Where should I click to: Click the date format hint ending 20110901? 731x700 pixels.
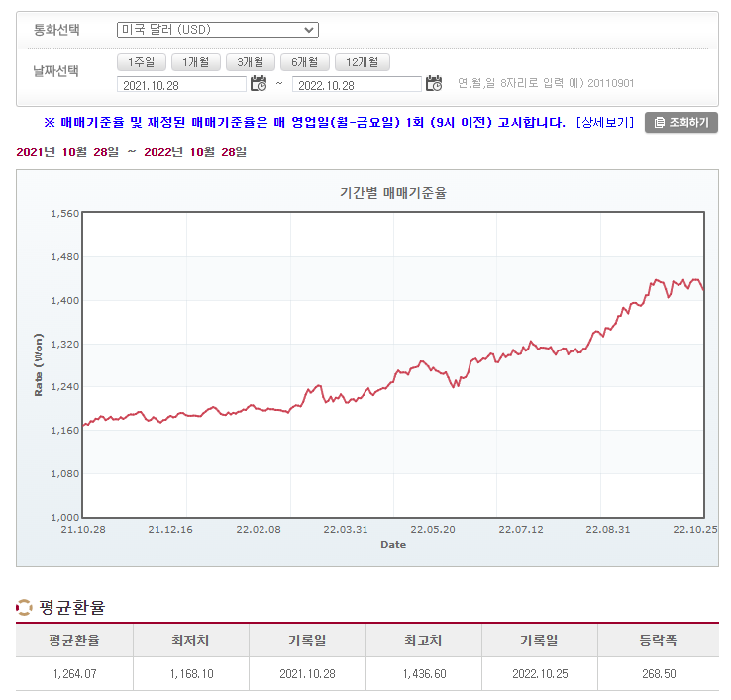coord(546,83)
